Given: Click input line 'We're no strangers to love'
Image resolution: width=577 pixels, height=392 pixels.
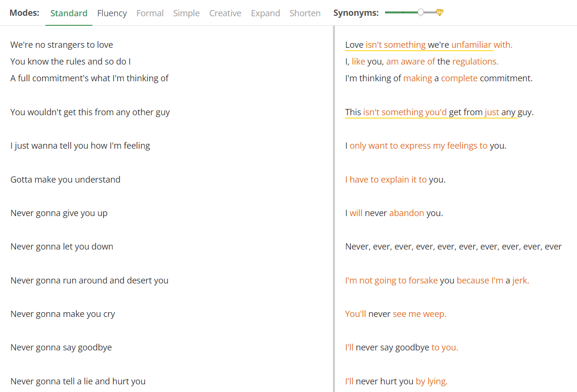Looking at the screenshot, I should click(62, 45).
